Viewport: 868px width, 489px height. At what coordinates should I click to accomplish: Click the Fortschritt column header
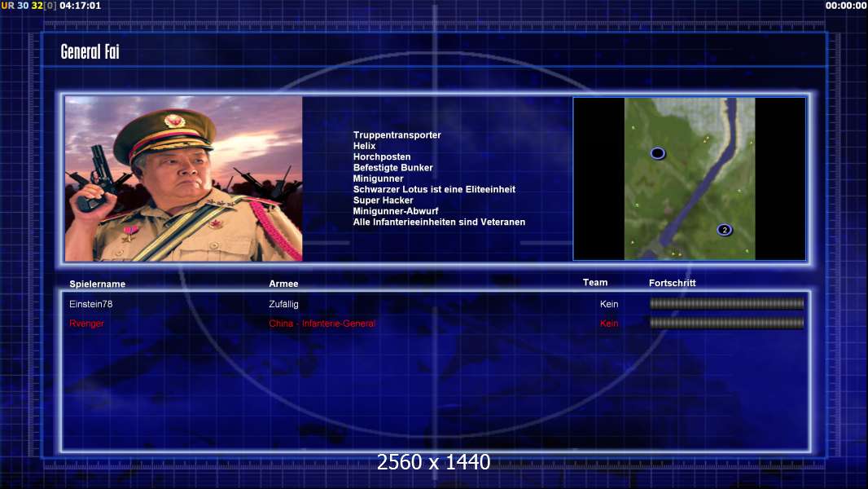coord(672,283)
